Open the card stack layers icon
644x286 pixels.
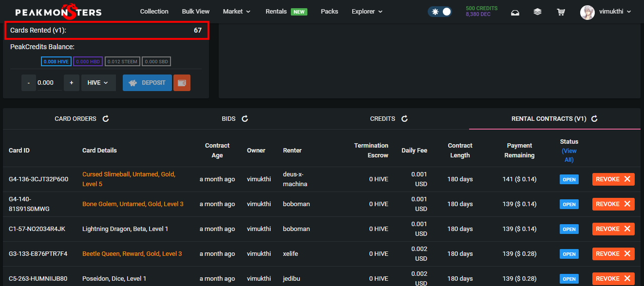(538, 12)
